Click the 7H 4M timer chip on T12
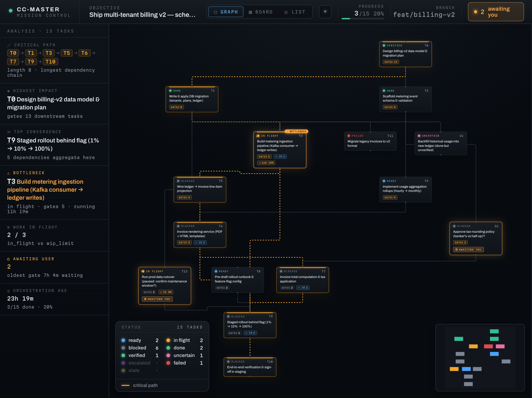This screenshot has height=398, width=532. point(166,292)
